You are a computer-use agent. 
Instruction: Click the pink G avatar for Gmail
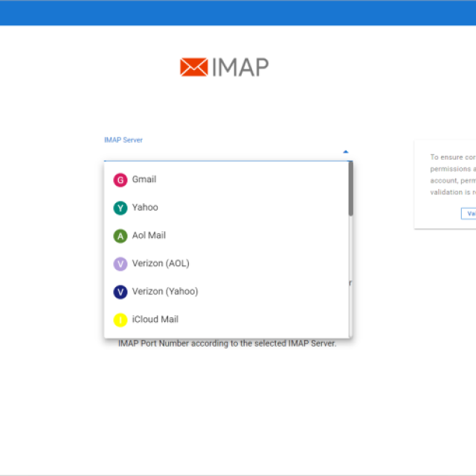120,180
